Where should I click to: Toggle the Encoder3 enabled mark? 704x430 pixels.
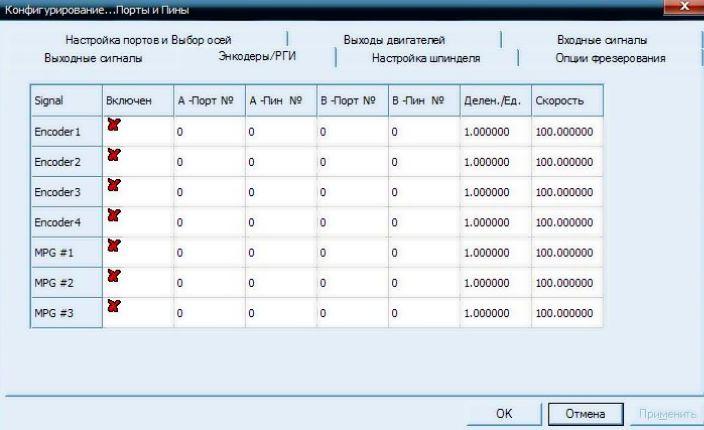click(x=113, y=185)
